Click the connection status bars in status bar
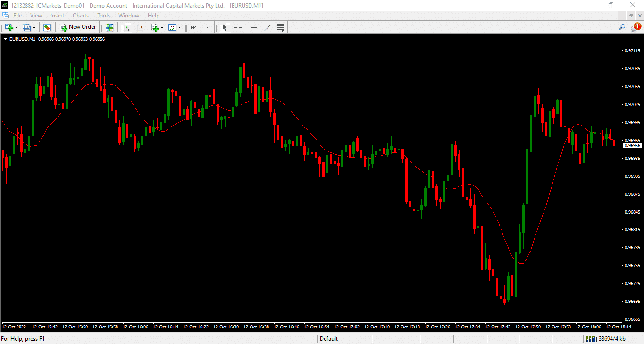 (591, 338)
